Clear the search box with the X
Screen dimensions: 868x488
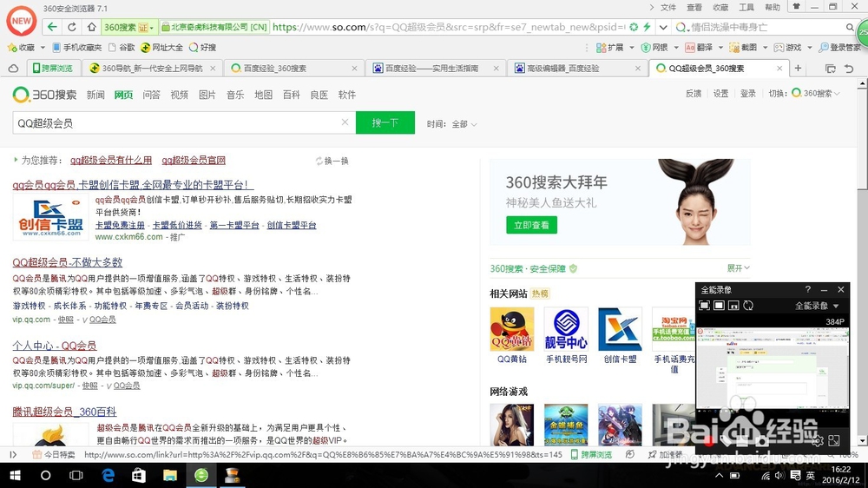(x=345, y=122)
